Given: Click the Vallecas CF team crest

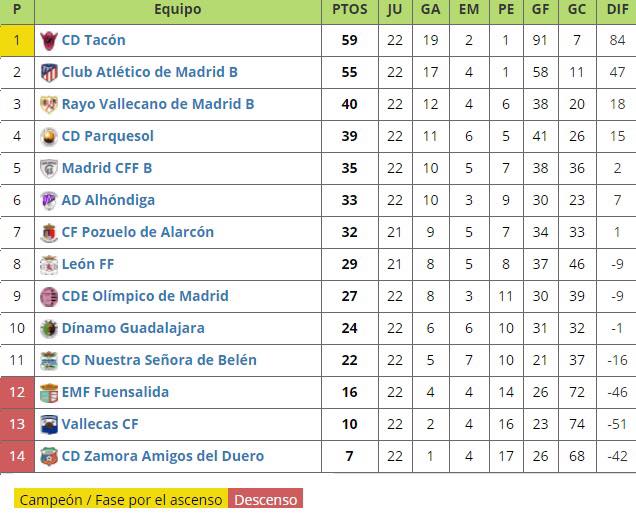Looking at the screenshot, I should pyautogui.click(x=48, y=425).
